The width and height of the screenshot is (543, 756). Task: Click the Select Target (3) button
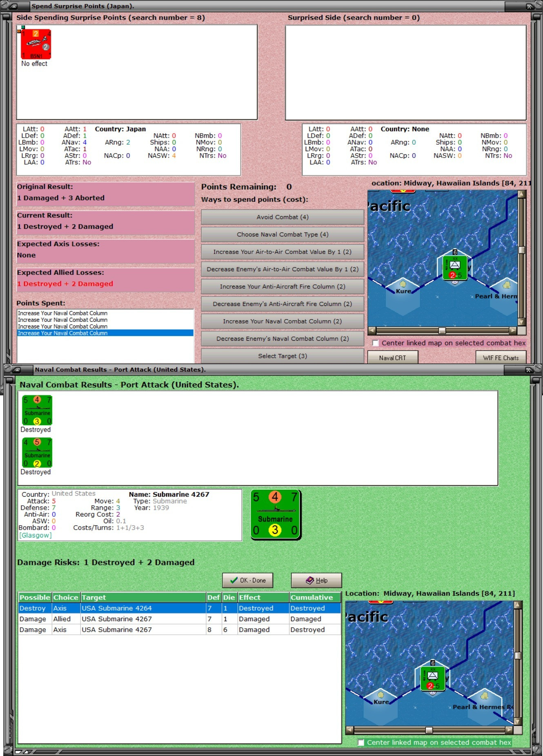[x=283, y=356]
